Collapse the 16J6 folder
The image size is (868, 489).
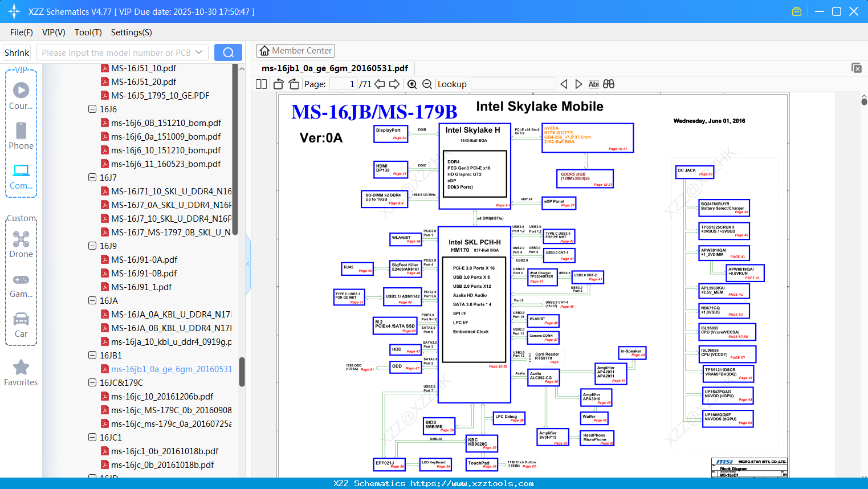click(x=92, y=109)
